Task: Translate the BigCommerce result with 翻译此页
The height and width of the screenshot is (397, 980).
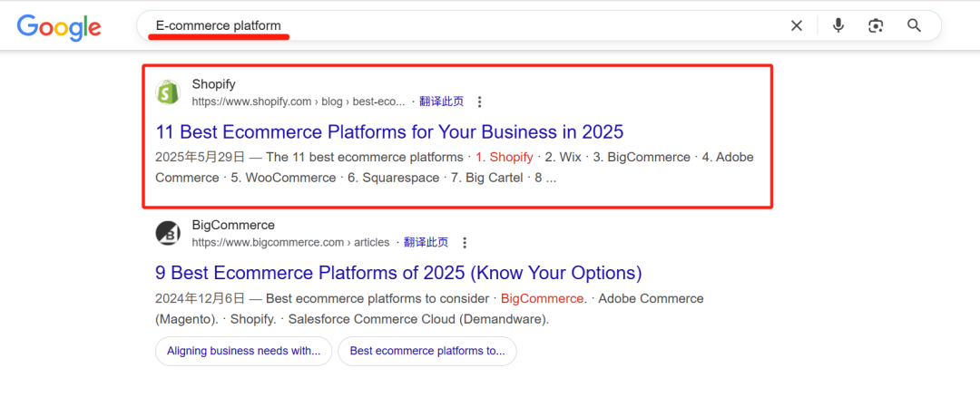Action: [x=426, y=243]
